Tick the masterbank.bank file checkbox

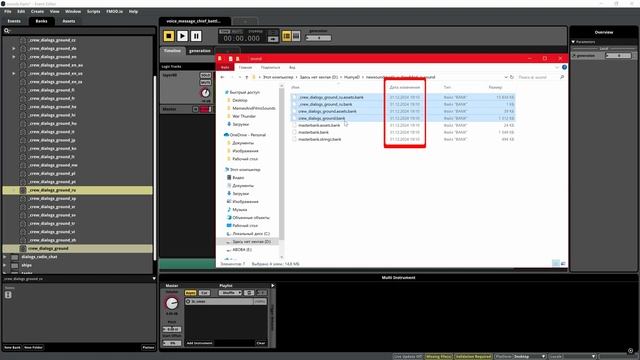[x=294, y=132]
